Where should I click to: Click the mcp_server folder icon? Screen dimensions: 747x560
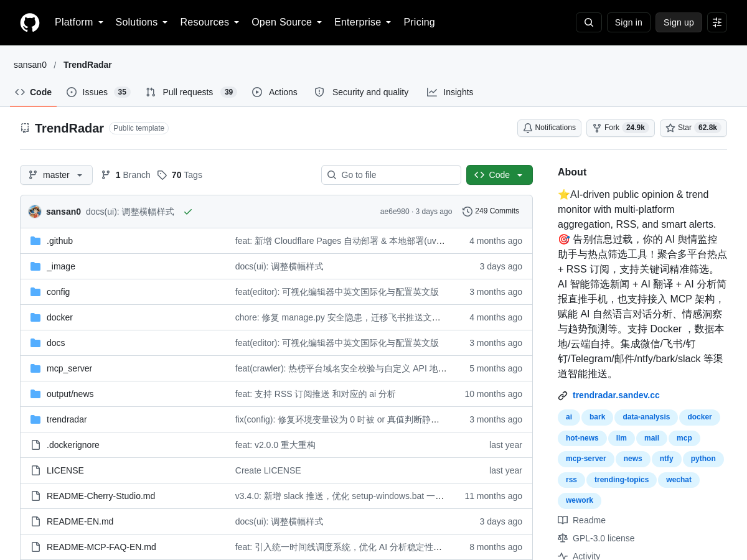pos(35,368)
